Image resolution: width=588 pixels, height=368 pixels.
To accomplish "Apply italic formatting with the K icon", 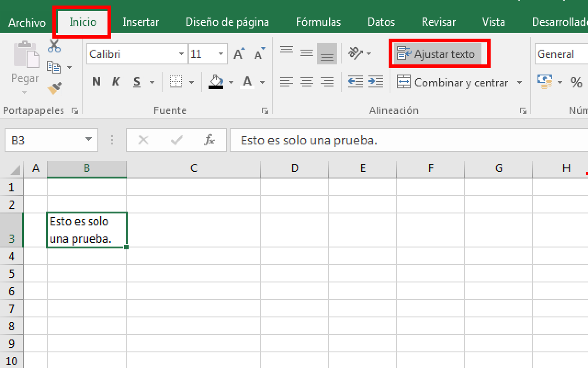I will point(115,81).
